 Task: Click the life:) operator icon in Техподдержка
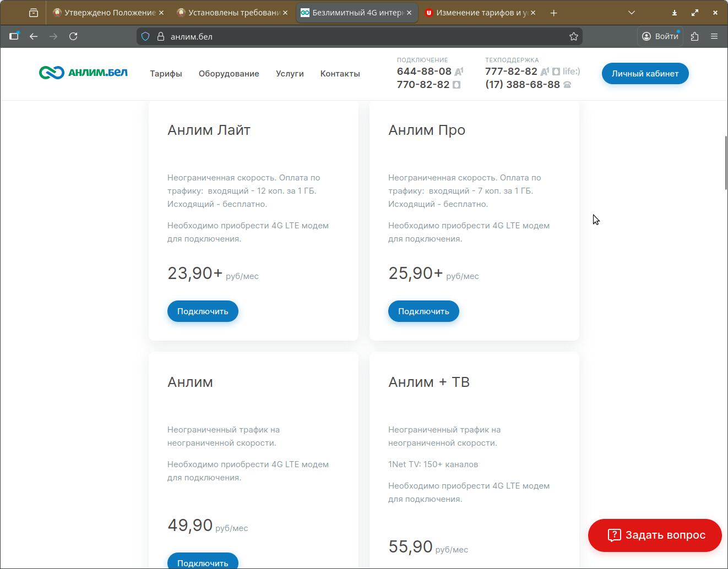coord(571,72)
